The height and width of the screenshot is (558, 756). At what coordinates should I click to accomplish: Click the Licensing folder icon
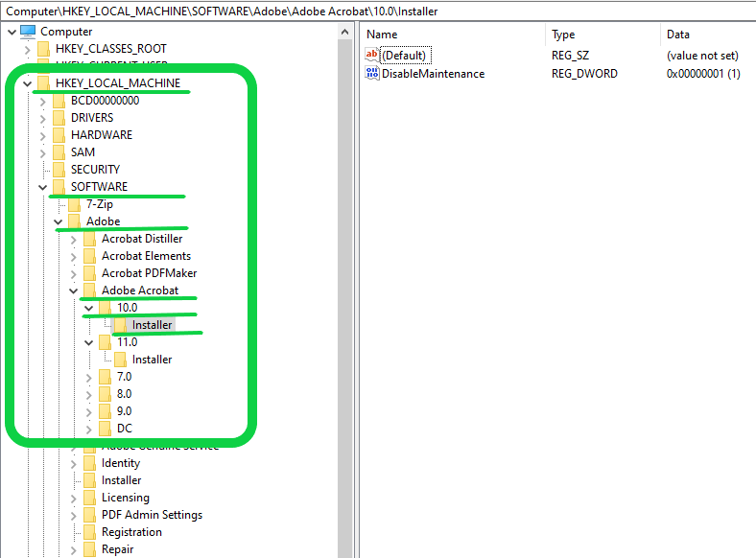coord(89,498)
